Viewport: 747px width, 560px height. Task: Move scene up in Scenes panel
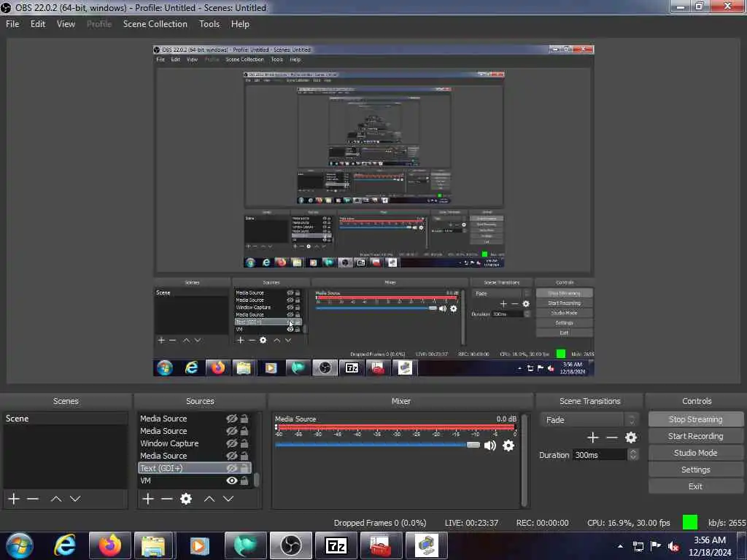click(x=56, y=499)
